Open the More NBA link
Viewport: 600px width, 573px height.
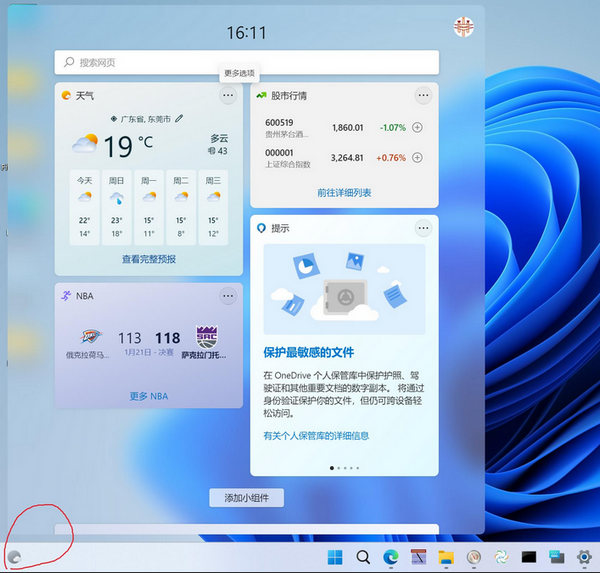[149, 396]
